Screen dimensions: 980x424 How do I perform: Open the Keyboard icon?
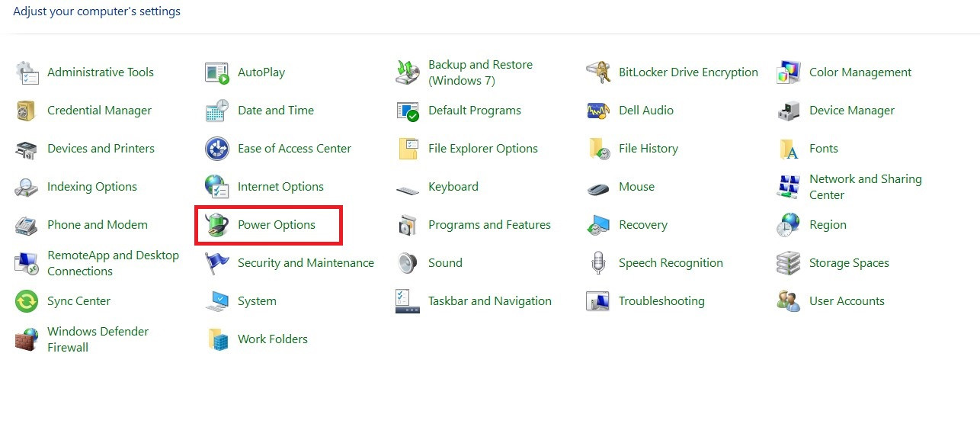408,188
